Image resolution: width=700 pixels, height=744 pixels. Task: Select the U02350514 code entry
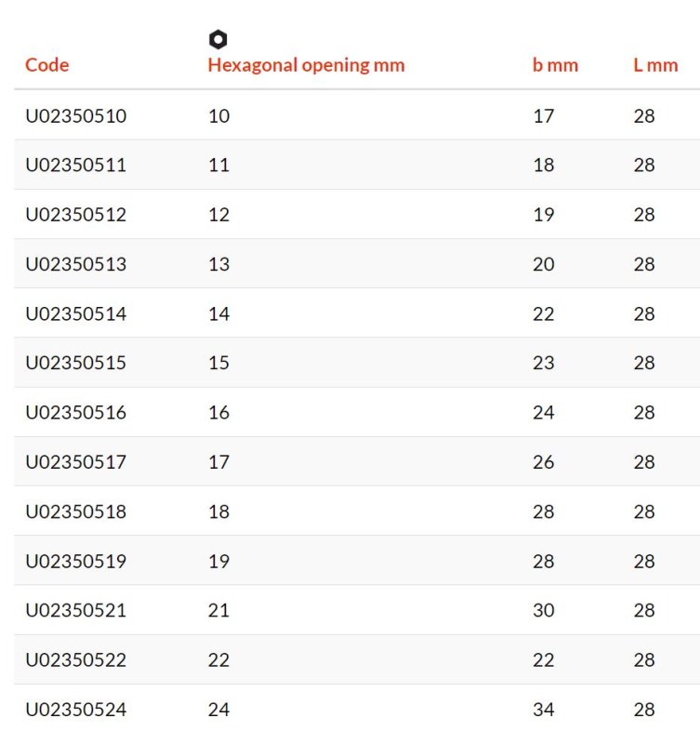click(76, 313)
